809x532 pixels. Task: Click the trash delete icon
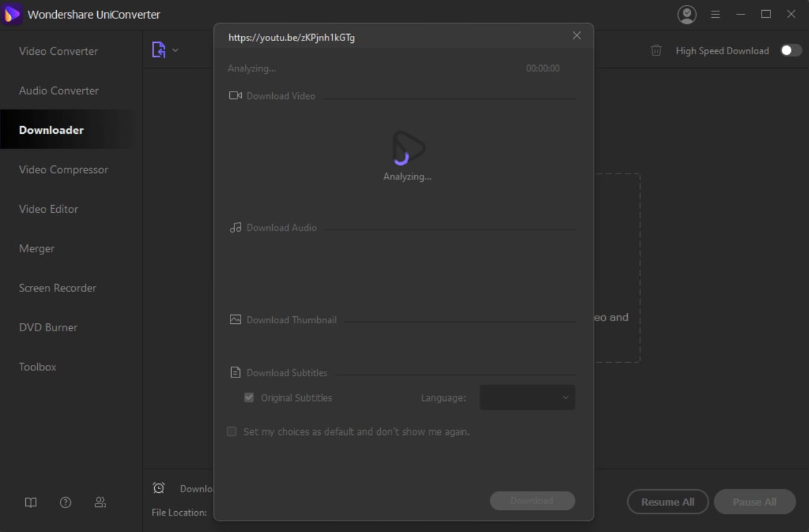pyautogui.click(x=656, y=50)
